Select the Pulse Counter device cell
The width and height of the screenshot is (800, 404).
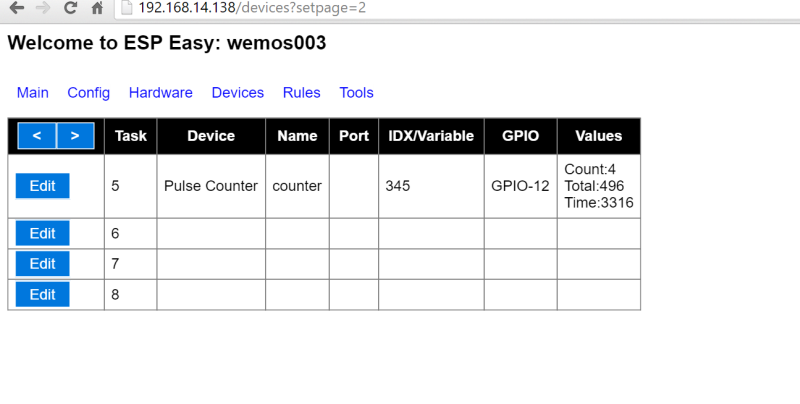click(211, 186)
